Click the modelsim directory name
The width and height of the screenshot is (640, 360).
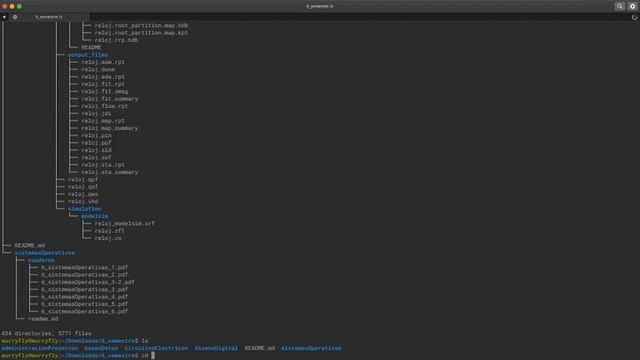(x=94, y=216)
